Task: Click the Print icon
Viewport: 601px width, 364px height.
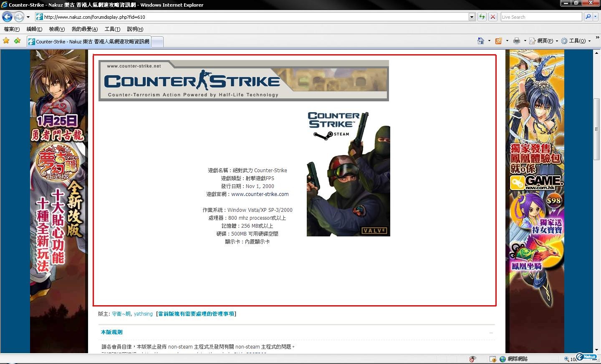Action: tap(517, 41)
